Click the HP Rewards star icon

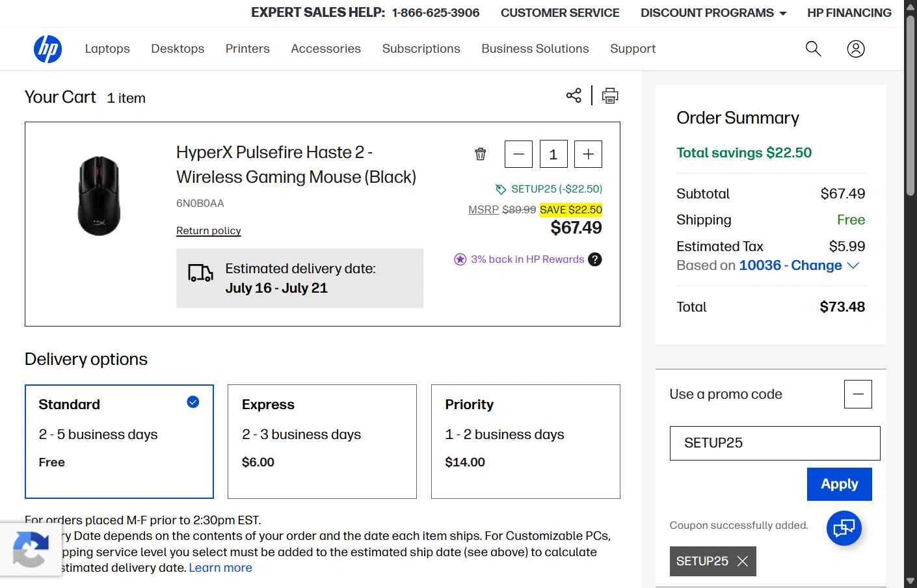(460, 260)
